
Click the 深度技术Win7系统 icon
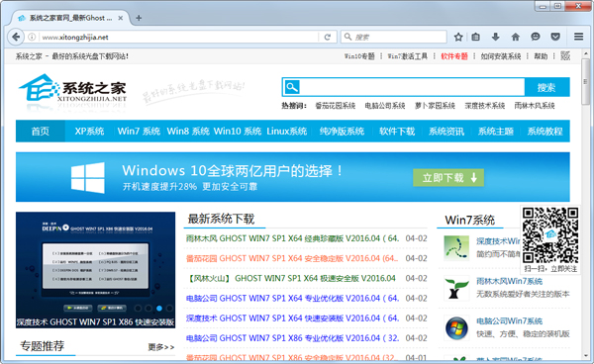click(456, 248)
